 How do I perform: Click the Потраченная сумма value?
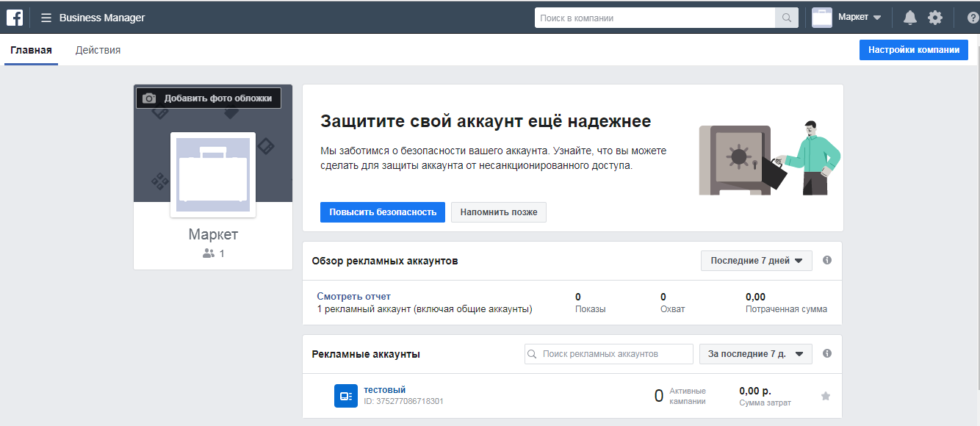(755, 297)
